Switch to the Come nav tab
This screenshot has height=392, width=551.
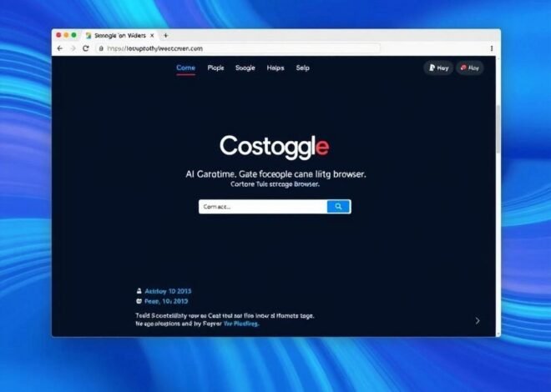tap(185, 68)
